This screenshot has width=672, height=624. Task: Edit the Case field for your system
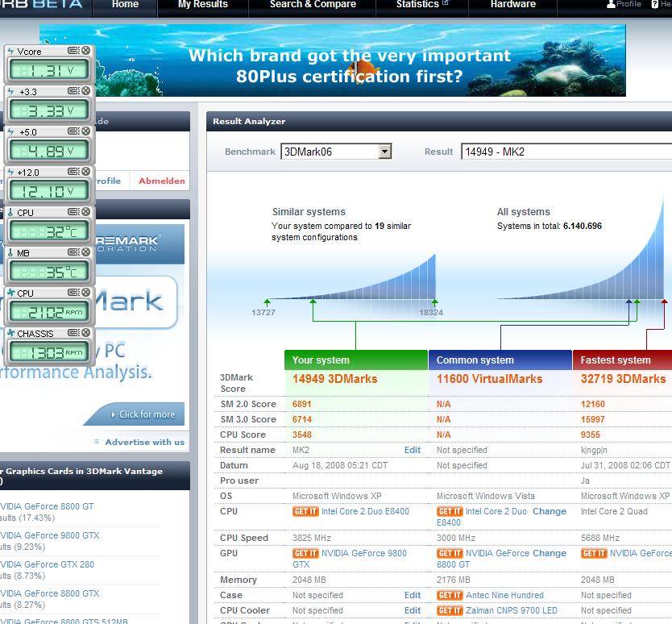413,595
